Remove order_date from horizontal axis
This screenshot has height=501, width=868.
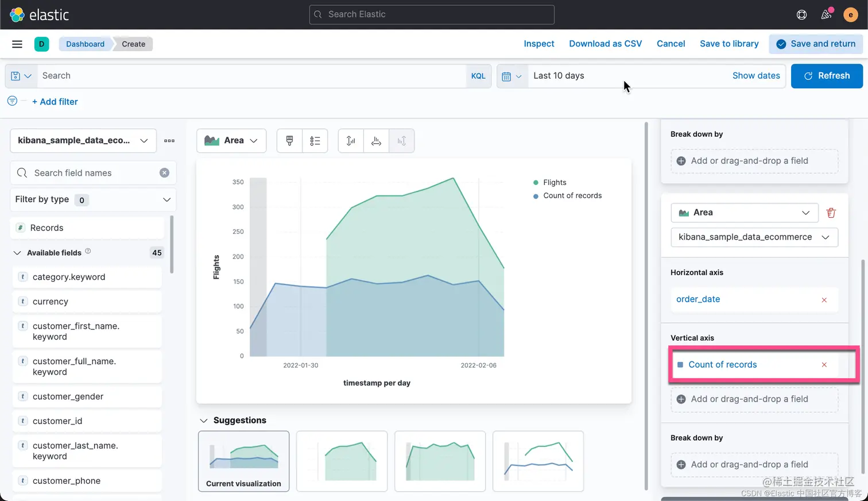click(x=824, y=300)
